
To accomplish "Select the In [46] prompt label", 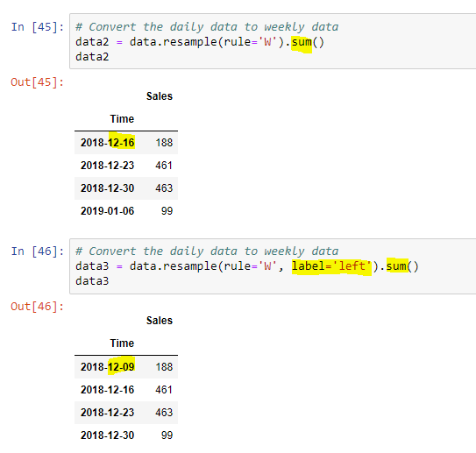I will coord(38,251).
